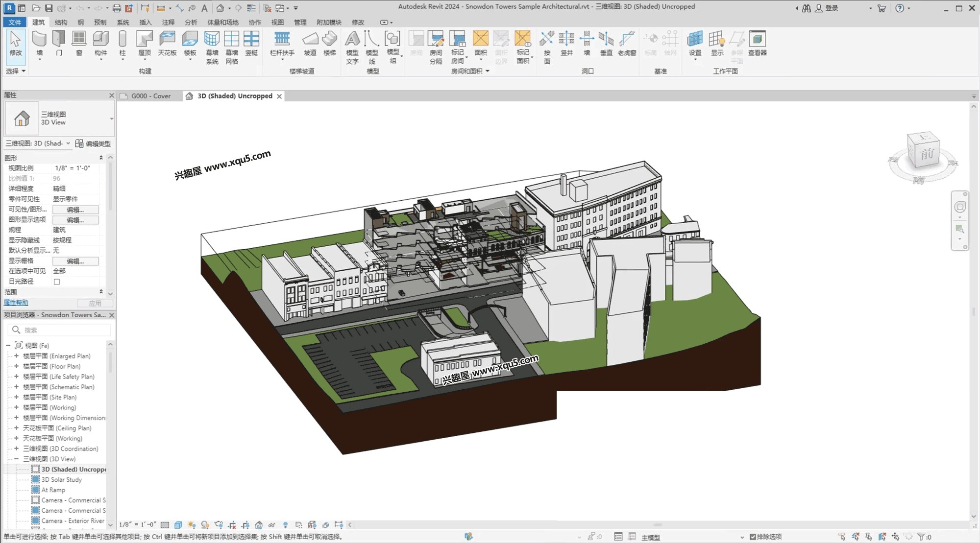Select the Room Separator (房间分隔) tool
The width and height of the screenshot is (980, 543).
pyautogui.click(x=436, y=47)
